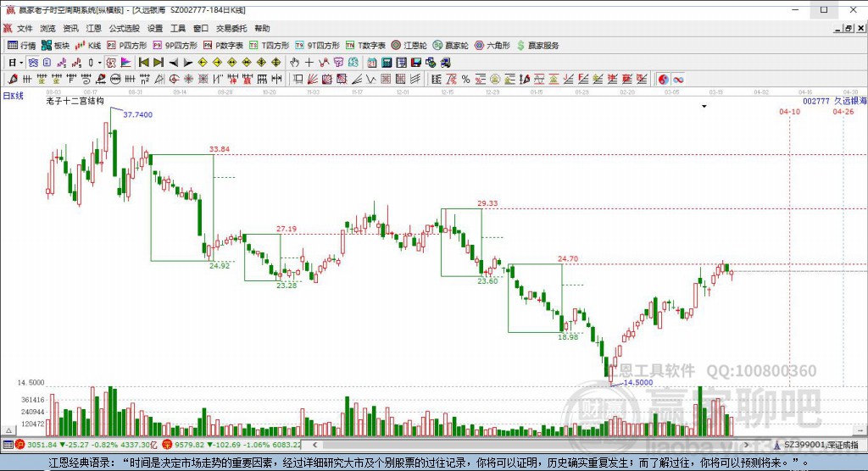The width and height of the screenshot is (868, 471).
Task: Click the black right arrow icon
Action: pos(188,63)
